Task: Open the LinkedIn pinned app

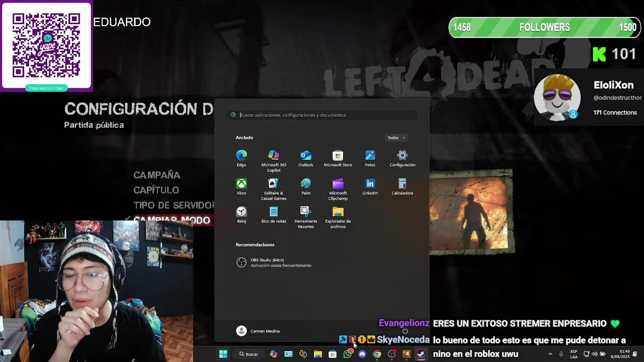Action: (x=370, y=187)
